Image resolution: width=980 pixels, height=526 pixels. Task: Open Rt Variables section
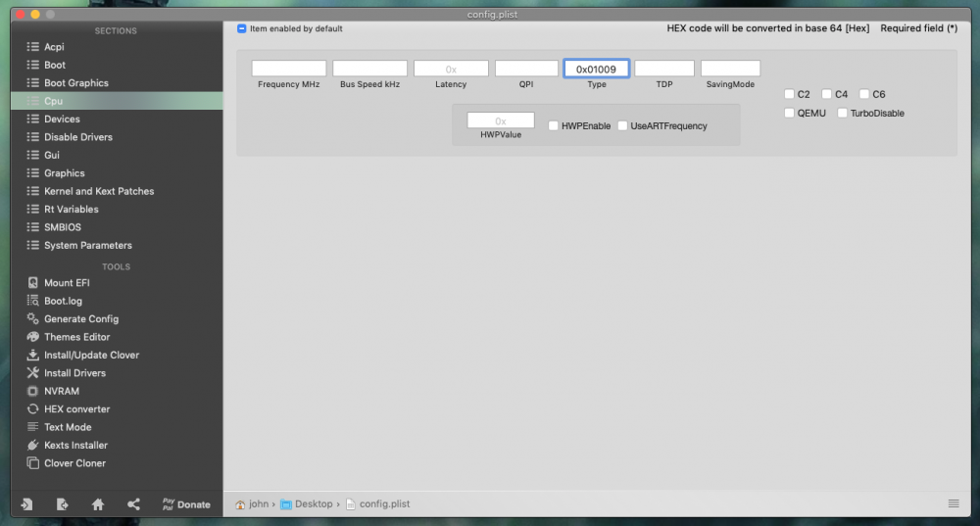[117, 210]
